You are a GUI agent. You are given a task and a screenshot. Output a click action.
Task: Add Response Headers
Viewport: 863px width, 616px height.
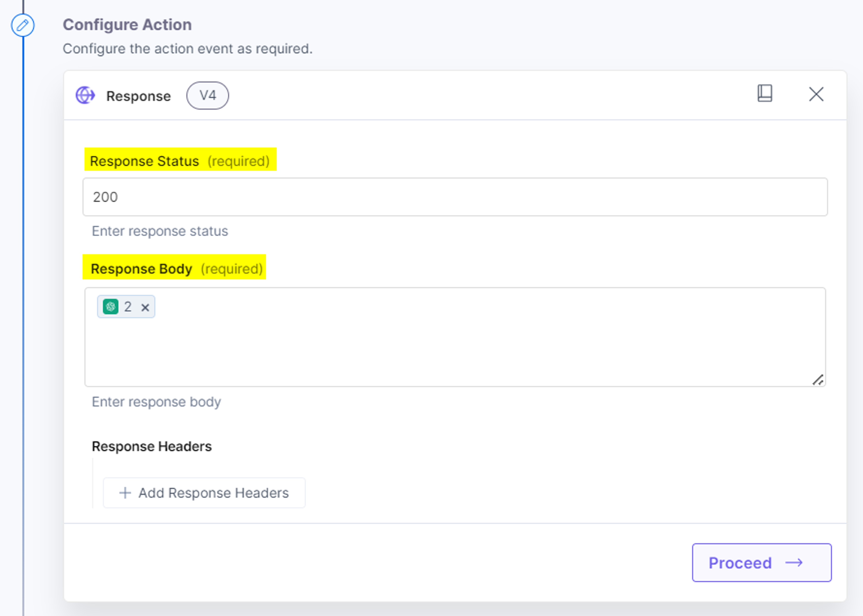204,493
